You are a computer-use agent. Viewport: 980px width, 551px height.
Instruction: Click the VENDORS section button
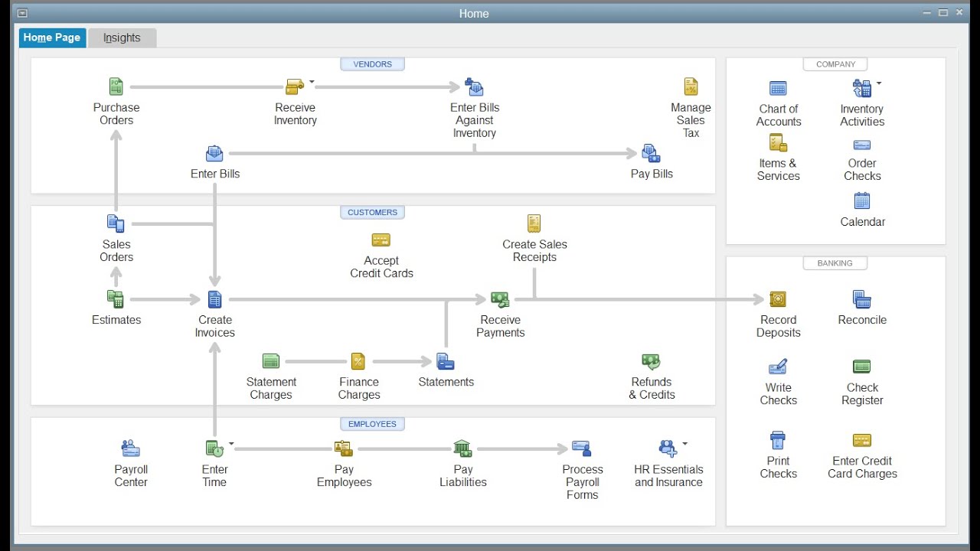coord(373,64)
